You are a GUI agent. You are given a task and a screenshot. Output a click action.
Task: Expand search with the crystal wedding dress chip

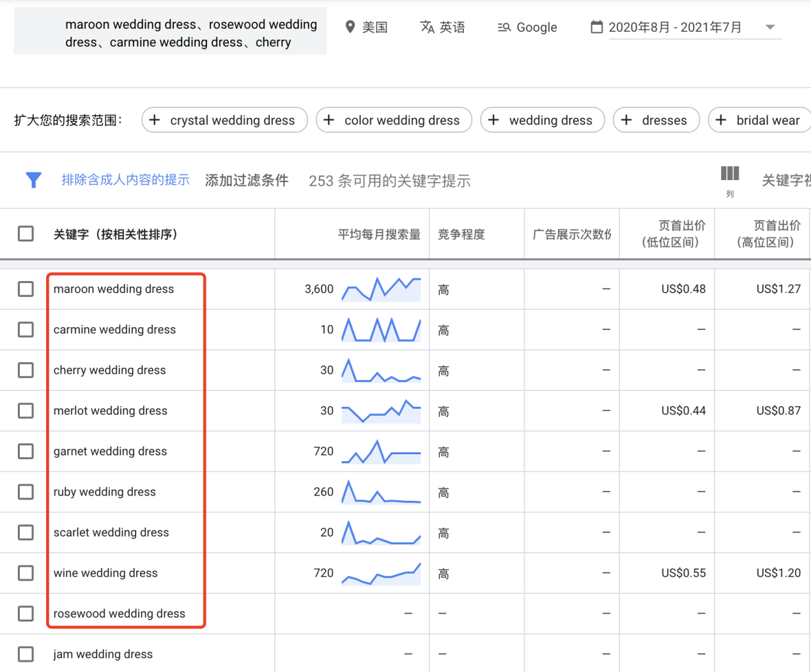tap(224, 120)
